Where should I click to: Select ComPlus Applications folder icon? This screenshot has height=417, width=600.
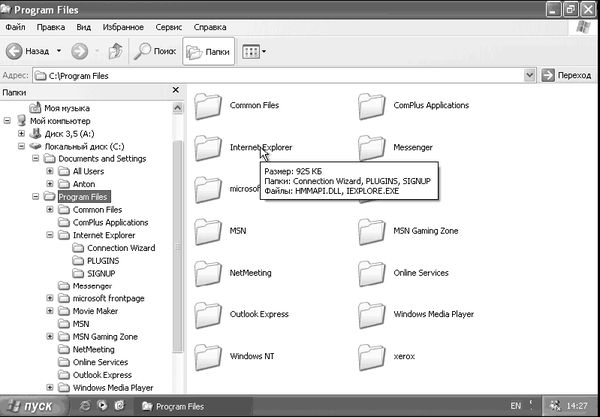[372, 106]
